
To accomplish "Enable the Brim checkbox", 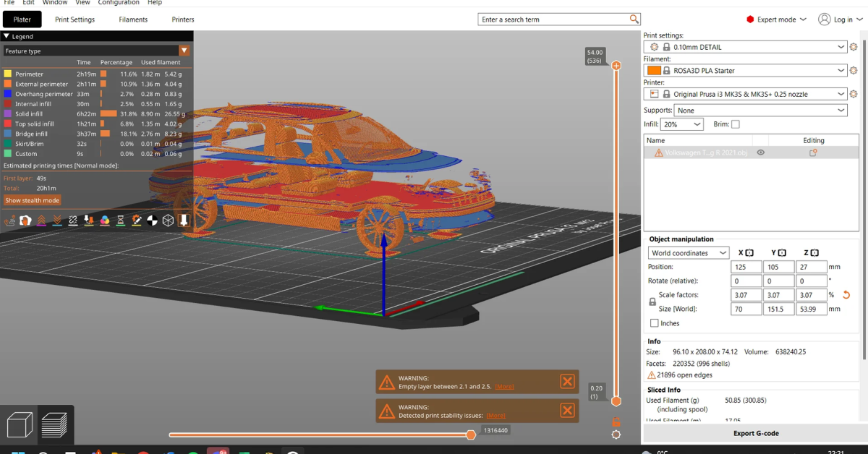I will (x=736, y=124).
